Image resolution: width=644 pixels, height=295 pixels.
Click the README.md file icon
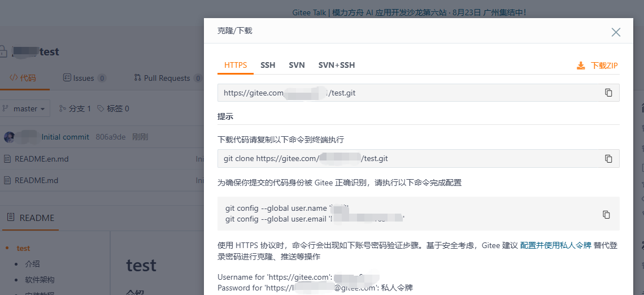(7, 180)
